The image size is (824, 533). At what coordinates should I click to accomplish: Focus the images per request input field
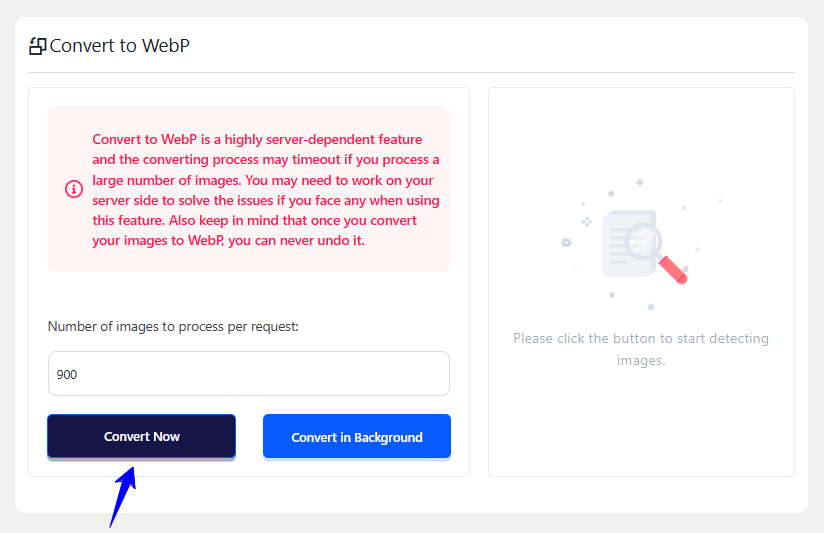[x=249, y=373]
